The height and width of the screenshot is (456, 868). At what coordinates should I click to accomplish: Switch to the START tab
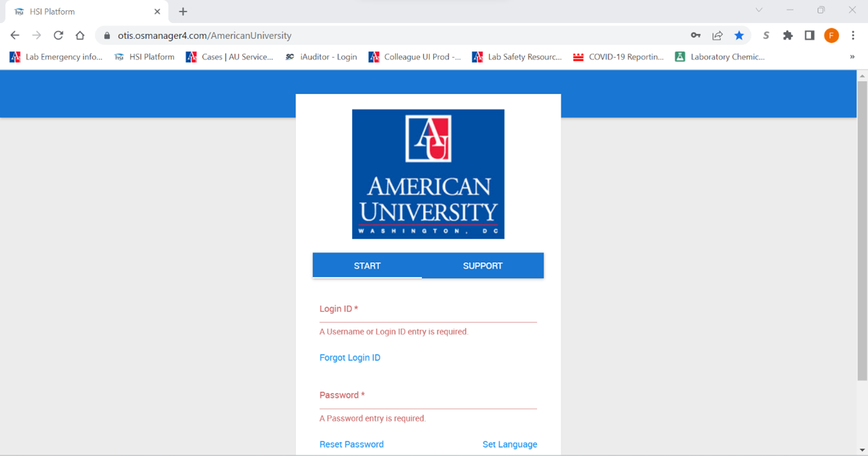pos(367,265)
